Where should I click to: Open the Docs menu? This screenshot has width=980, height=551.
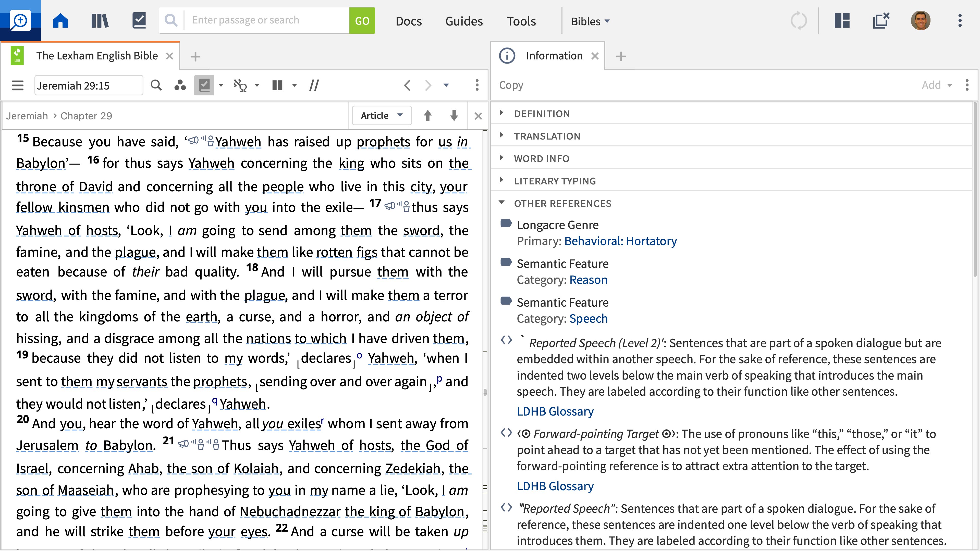pos(409,21)
